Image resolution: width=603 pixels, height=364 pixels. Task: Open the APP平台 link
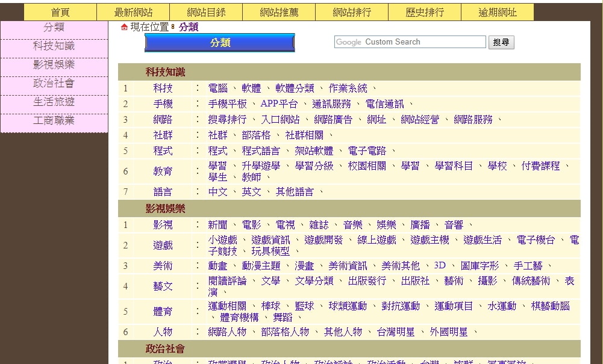pos(279,104)
